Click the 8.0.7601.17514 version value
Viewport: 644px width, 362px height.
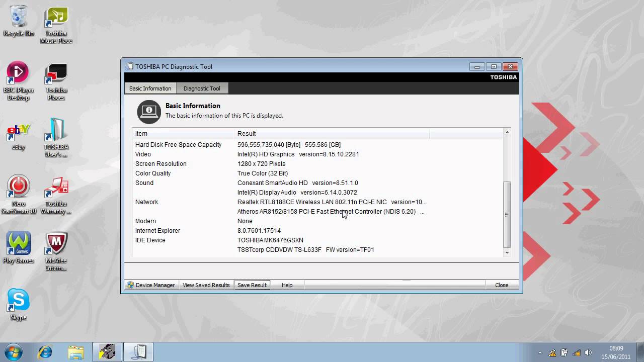coord(259,231)
